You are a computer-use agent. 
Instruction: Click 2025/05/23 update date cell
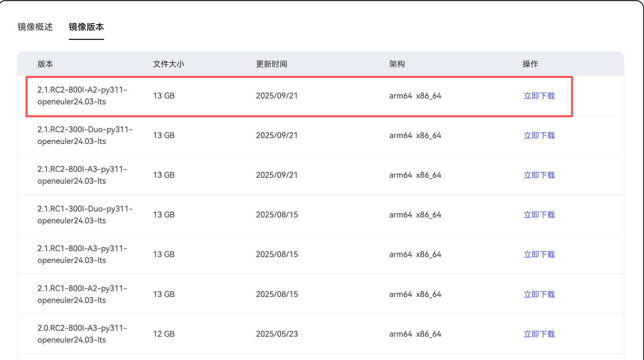(x=277, y=334)
